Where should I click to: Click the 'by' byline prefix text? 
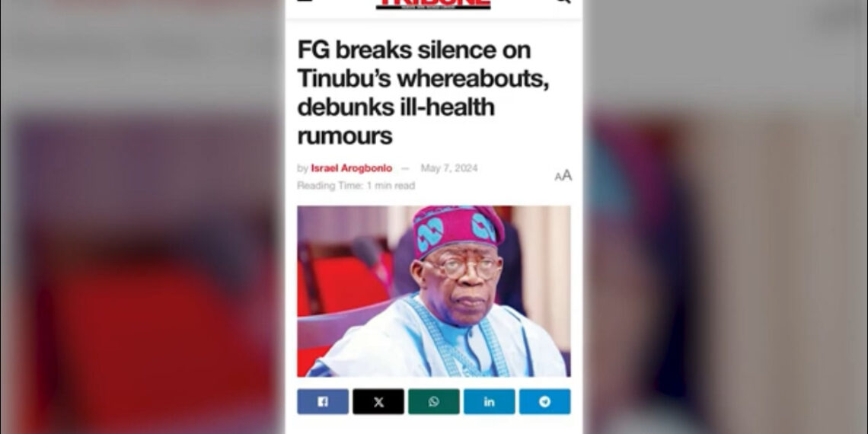click(x=302, y=168)
